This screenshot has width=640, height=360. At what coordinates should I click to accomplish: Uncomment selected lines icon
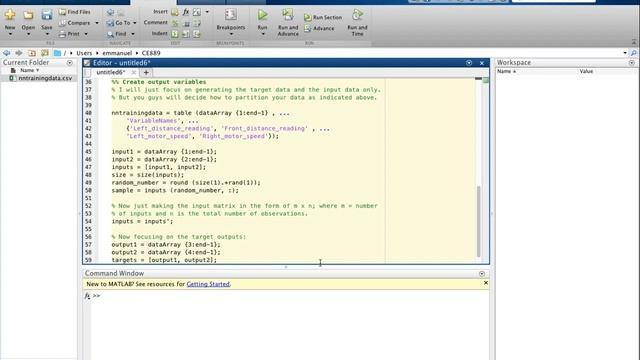(186, 23)
